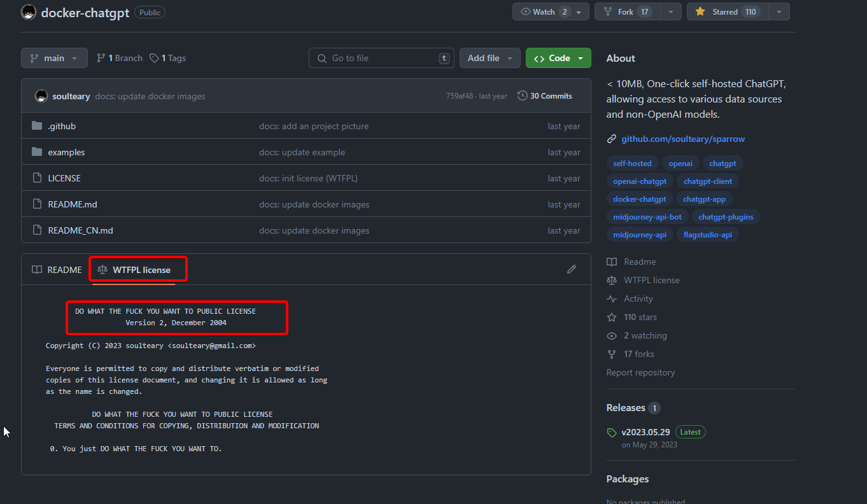867x504 pixels.
Task: Click the Fork button
Action: (627, 11)
